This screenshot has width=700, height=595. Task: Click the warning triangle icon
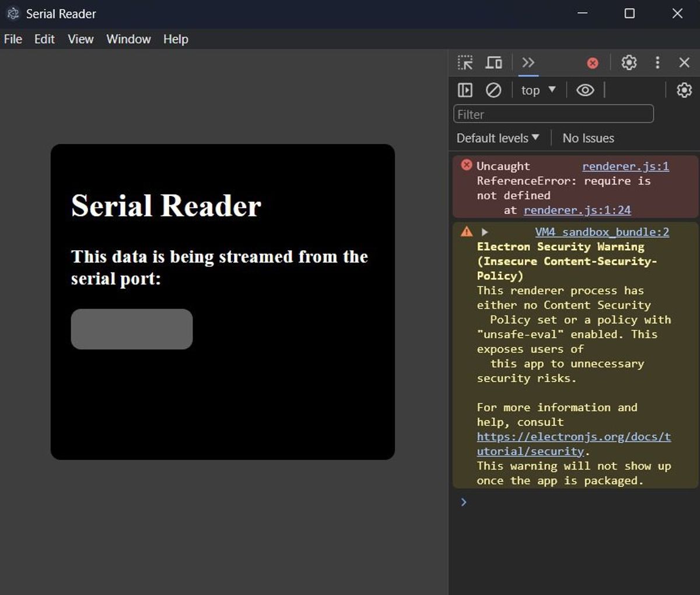click(467, 232)
